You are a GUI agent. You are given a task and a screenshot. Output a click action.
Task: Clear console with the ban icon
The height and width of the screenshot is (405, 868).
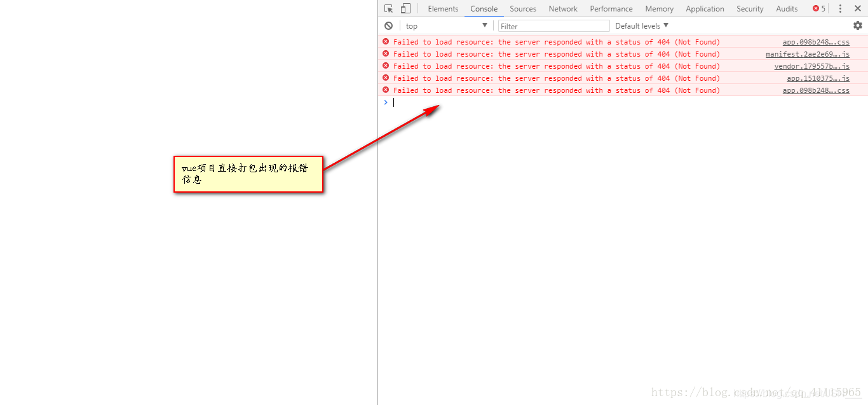click(x=388, y=25)
